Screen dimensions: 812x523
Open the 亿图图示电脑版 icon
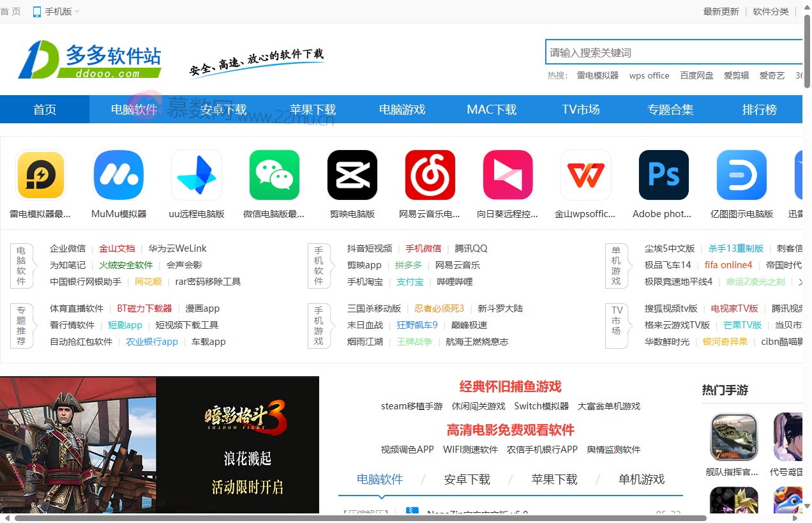[x=741, y=174]
